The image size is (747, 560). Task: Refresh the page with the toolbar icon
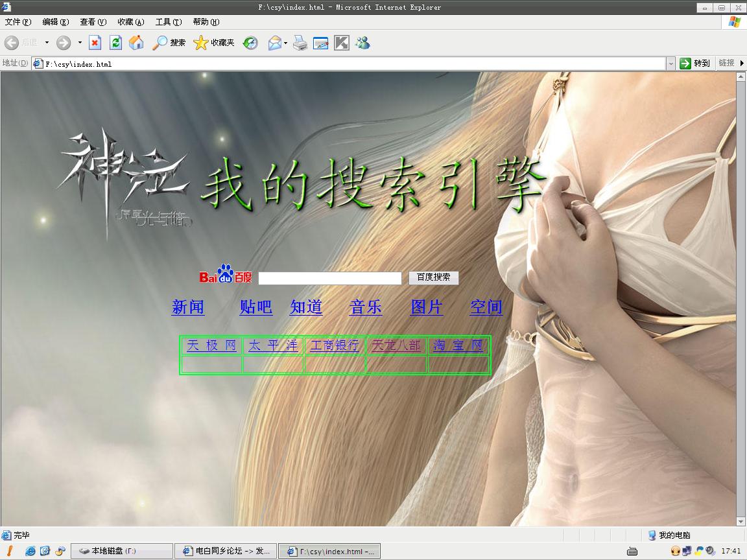115,43
